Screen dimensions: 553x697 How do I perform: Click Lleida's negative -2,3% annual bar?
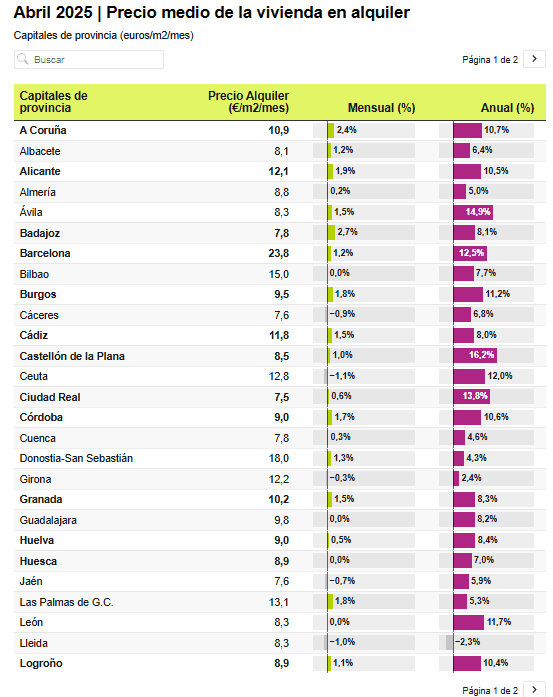coord(449,642)
